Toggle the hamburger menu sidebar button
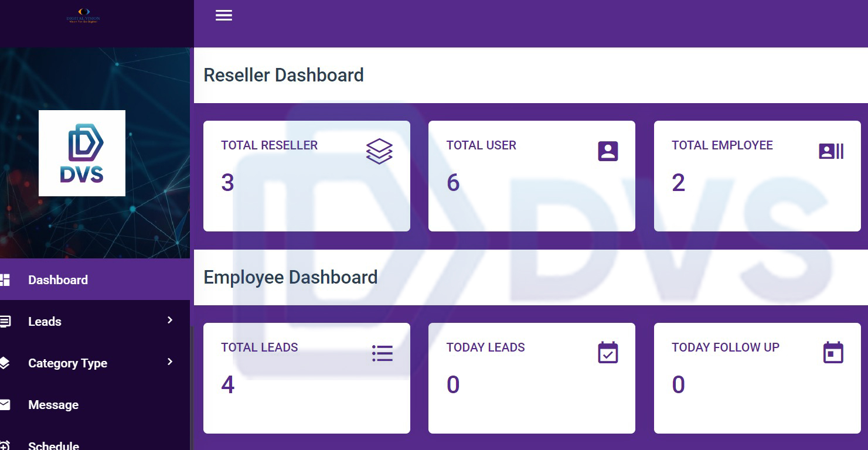 224,15
